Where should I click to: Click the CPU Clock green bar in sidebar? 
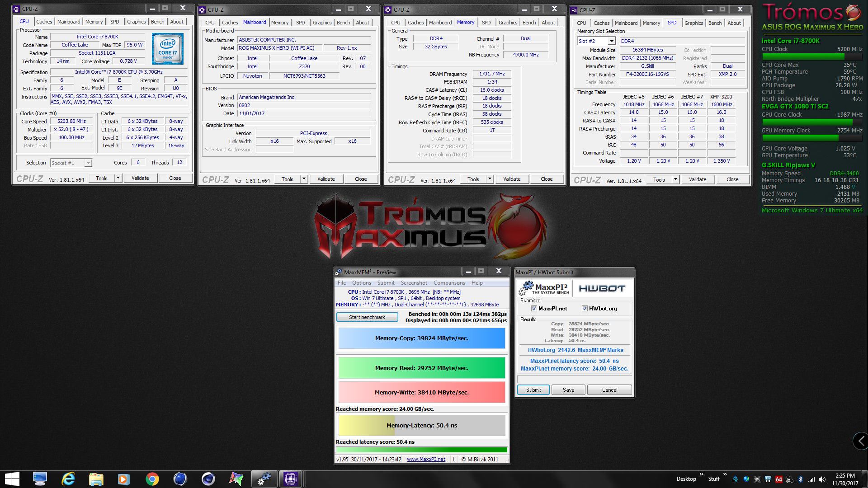point(812,57)
